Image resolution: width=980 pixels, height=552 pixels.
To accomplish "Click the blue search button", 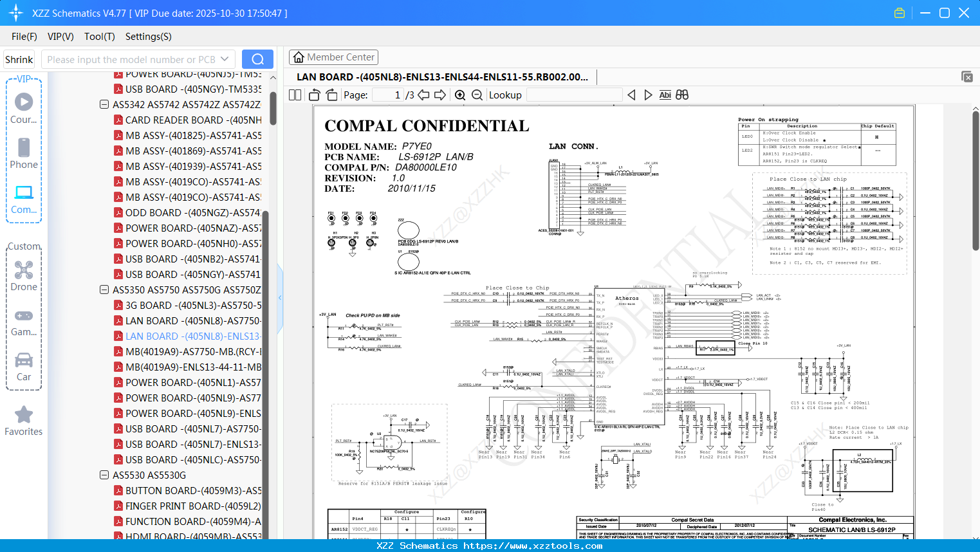I will tap(257, 59).
